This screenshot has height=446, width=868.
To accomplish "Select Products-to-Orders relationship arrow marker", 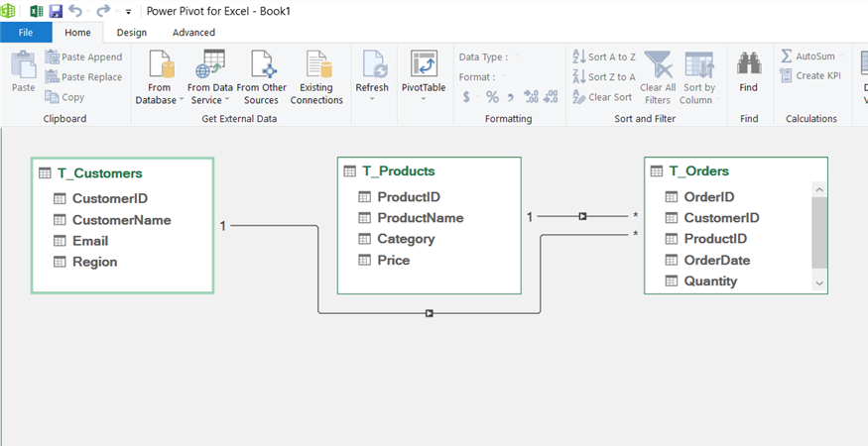I will 582,216.
